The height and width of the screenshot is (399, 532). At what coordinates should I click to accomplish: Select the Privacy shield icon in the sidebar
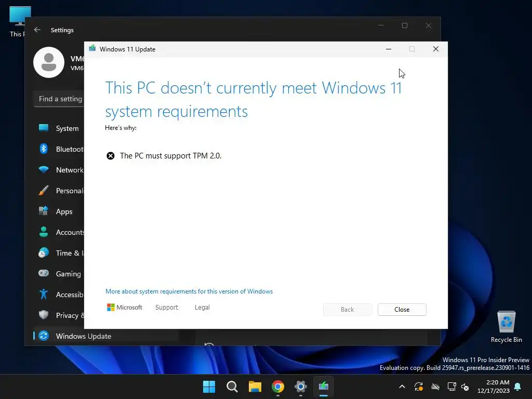(x=44, y=315)
